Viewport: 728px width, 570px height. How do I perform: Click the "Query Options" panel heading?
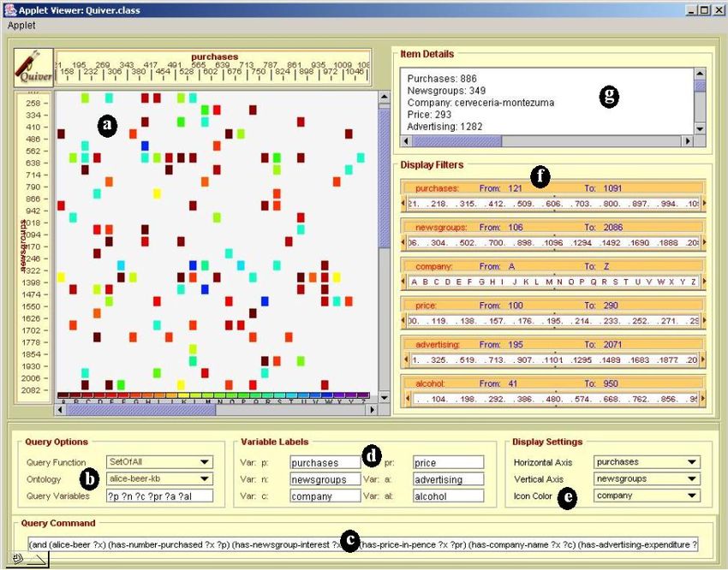57,442
